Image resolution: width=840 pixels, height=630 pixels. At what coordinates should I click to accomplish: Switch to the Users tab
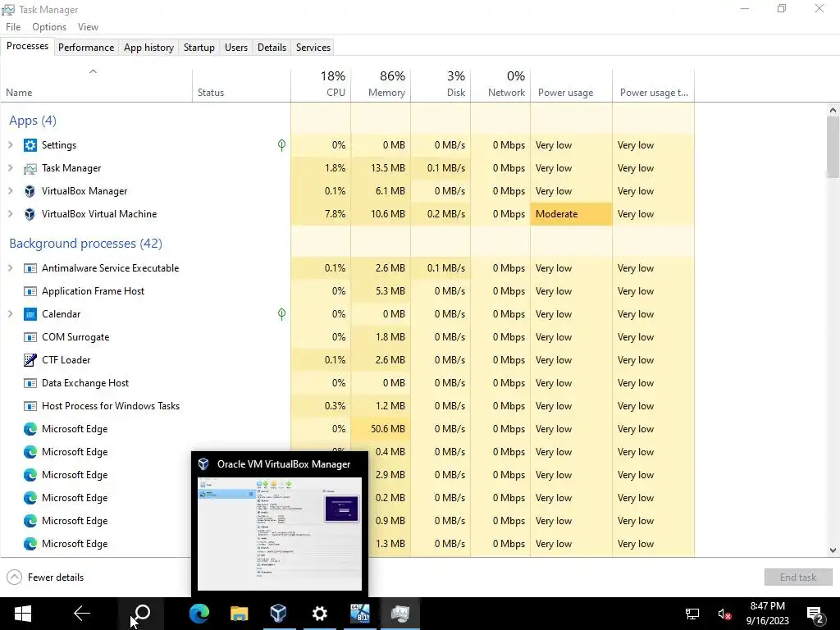tap(236, 48)
